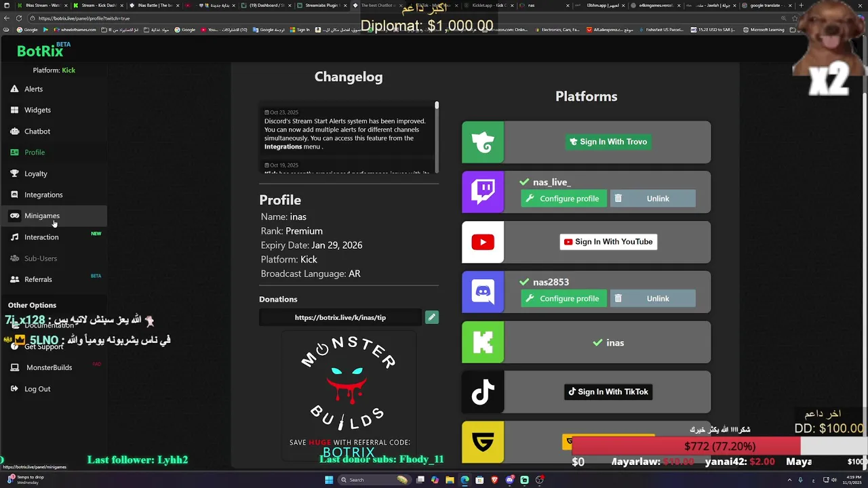Sign in with YouTube

(608, 242)
